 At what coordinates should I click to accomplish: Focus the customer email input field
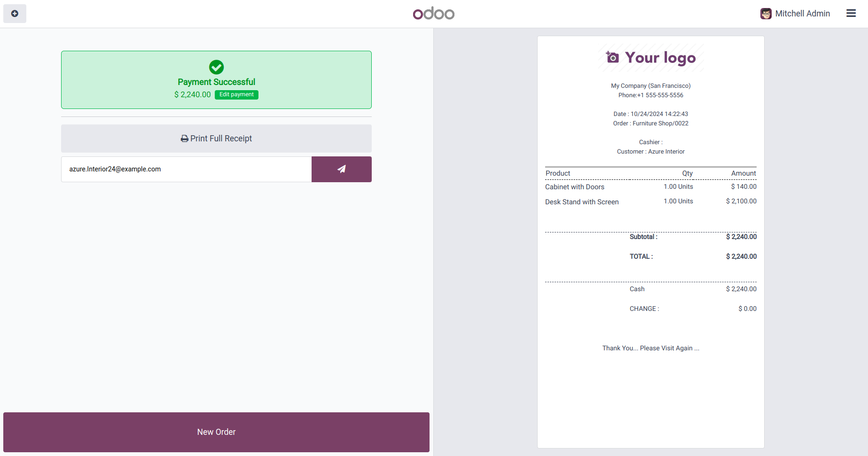point(186,169)
